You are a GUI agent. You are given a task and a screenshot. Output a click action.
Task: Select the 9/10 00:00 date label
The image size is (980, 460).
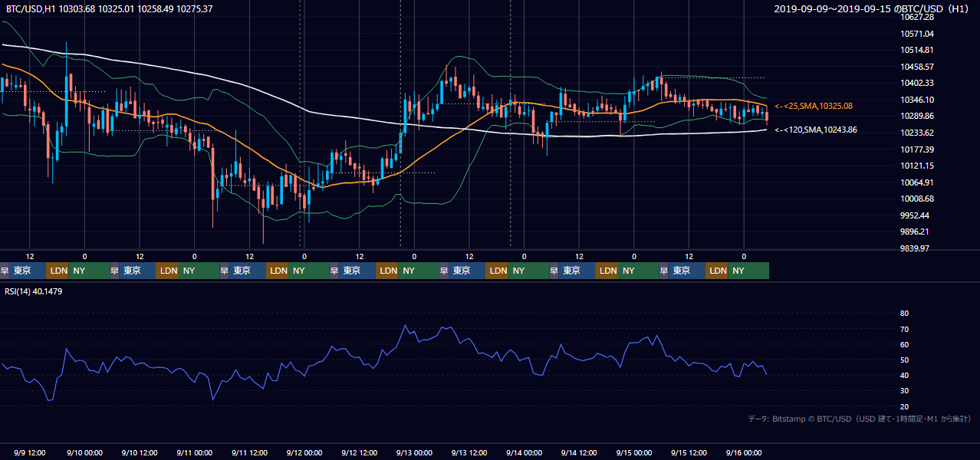coord(84,453)
